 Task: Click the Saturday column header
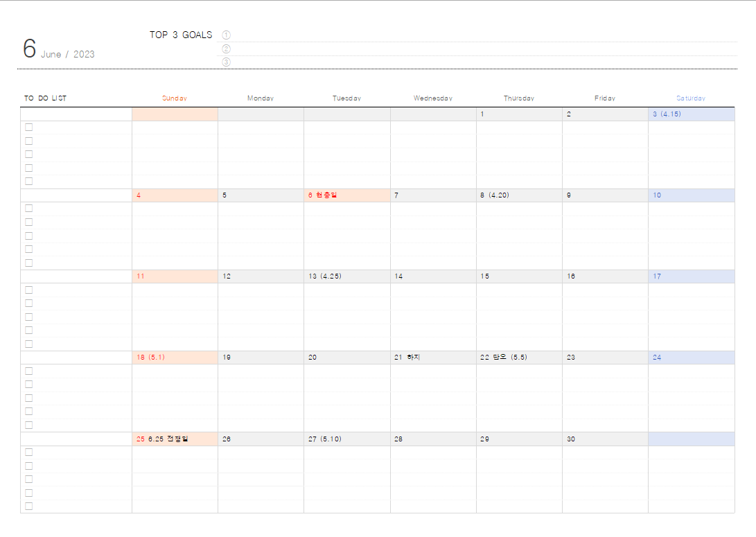(691, 98)
